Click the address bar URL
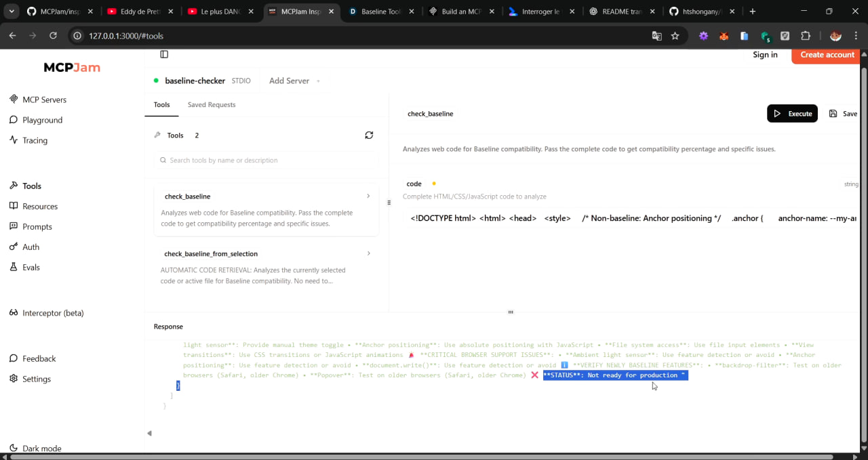This screenshot has height=460, width=868. pyautogui.click(x=126, y=36)
